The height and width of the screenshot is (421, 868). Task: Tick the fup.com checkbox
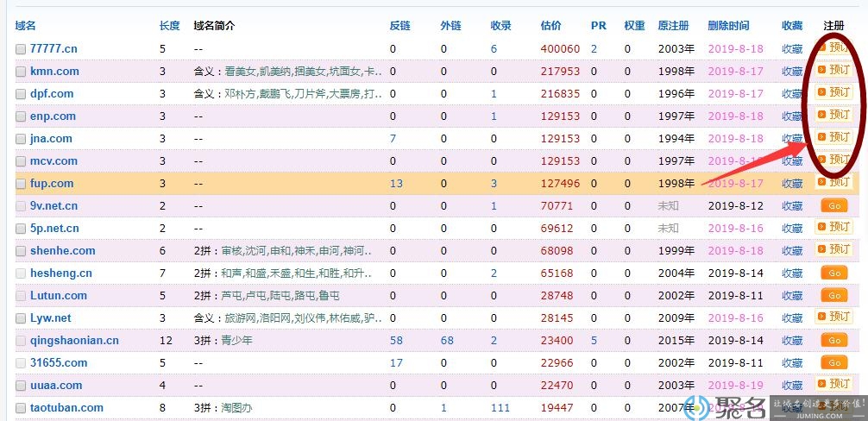click(x=21, y=184)
